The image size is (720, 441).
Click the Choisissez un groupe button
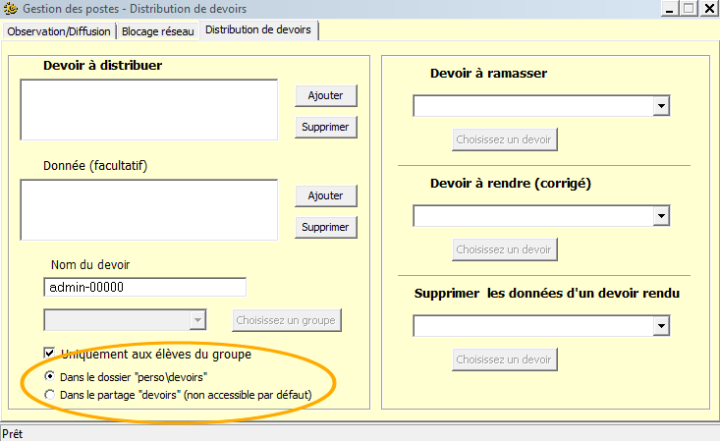click(x=287, y=320)
